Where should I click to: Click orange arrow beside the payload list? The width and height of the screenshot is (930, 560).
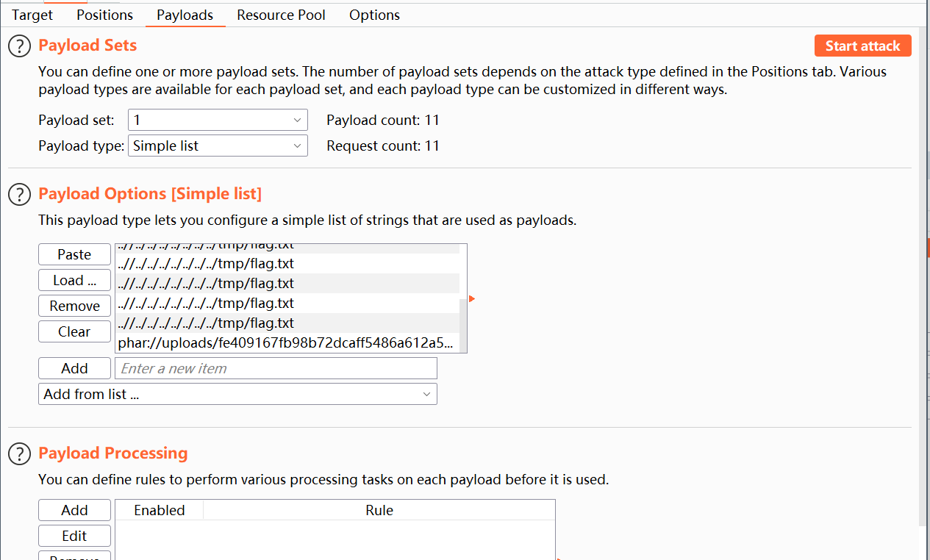pyautogui.click(x=472, y=298)
